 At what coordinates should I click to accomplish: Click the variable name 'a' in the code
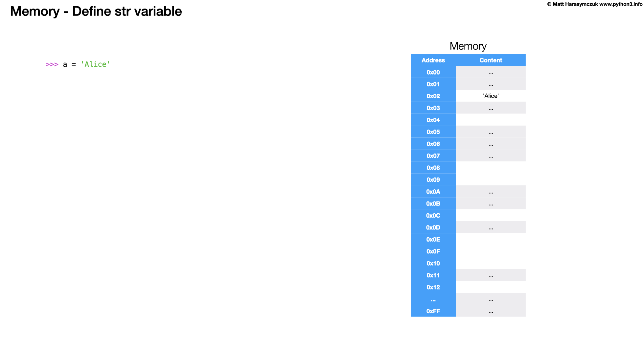coord(65,64)
